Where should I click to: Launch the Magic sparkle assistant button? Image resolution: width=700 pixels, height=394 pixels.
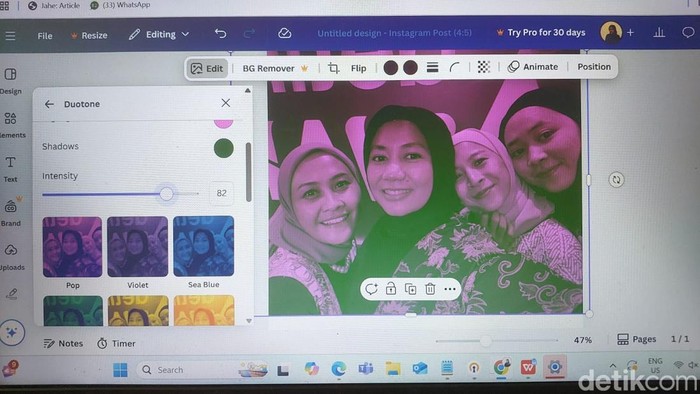click(x=12, y=332)
